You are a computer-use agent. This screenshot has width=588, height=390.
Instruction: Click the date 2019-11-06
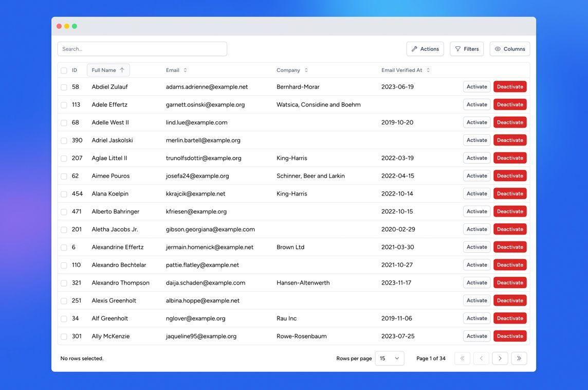click(397, 318)
